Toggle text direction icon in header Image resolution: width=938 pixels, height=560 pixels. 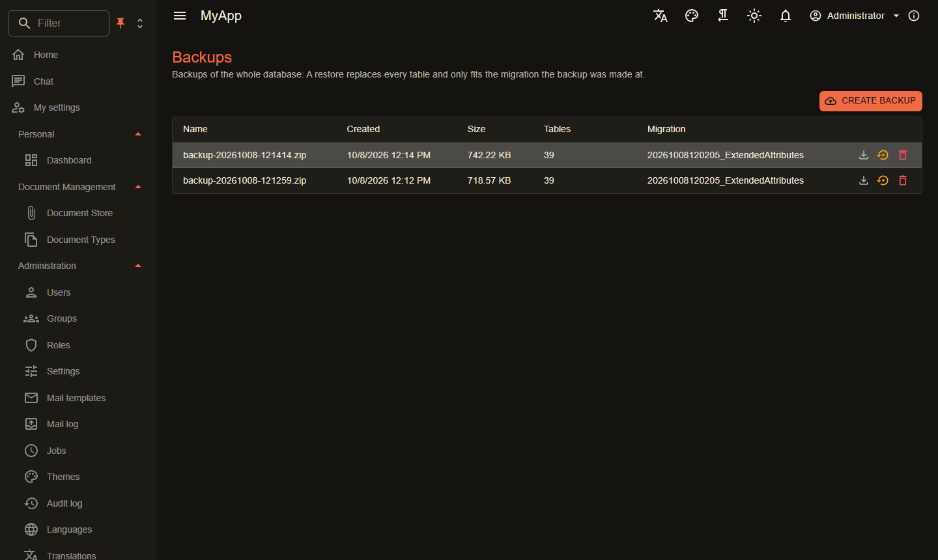(723, 16)
